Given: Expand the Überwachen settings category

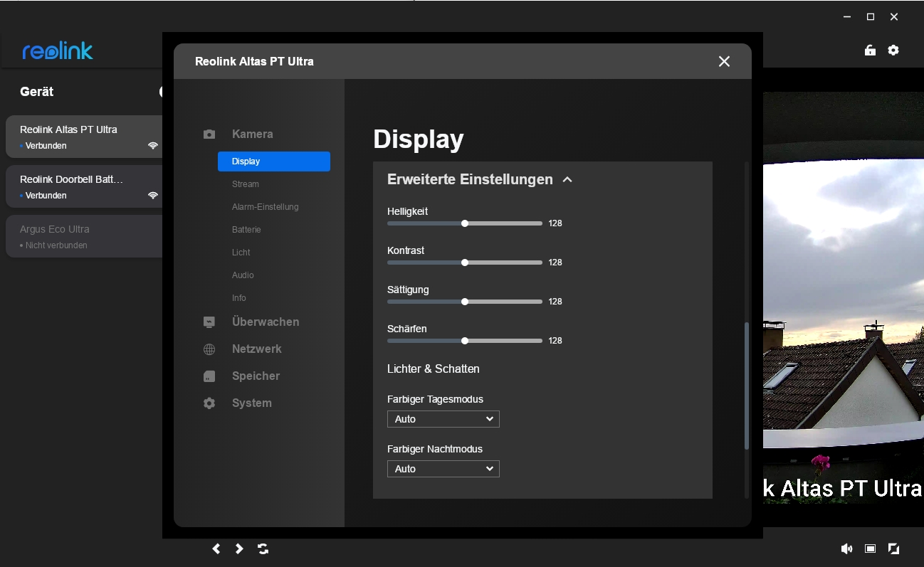Looking at the screenshot, I should [265, 322].
